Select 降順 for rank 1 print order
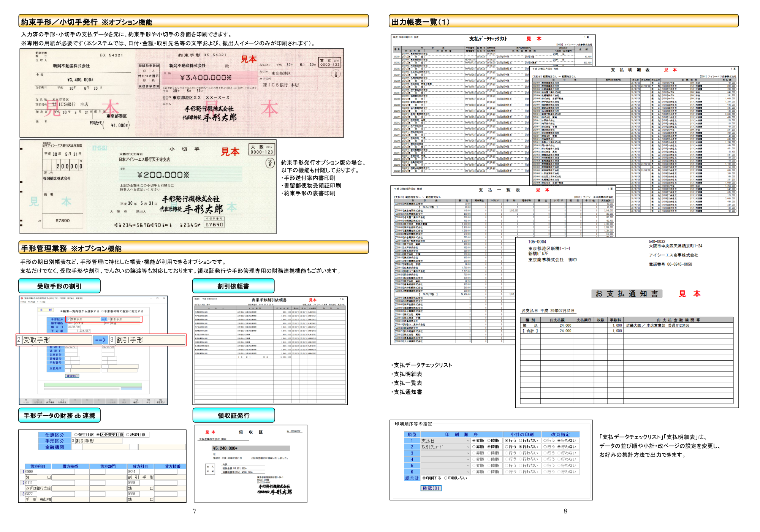The image size is (760, 532). point(493,441)
